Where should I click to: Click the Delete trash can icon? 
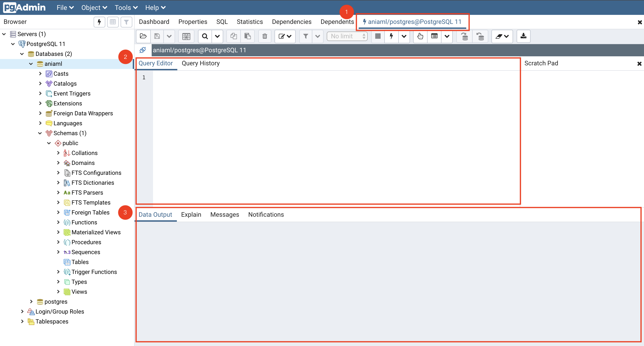[265, 36]
